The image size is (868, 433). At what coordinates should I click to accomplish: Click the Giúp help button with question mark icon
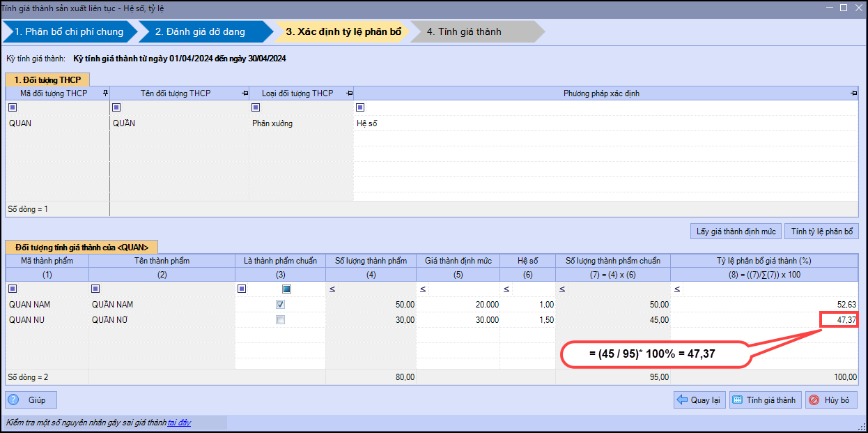point(31,400)
